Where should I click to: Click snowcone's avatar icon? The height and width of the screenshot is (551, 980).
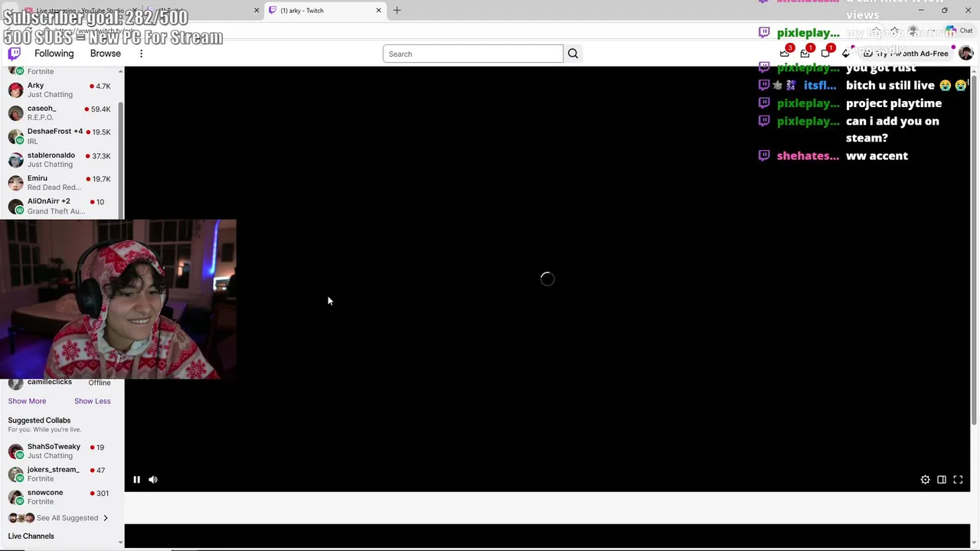click(15, 497)
